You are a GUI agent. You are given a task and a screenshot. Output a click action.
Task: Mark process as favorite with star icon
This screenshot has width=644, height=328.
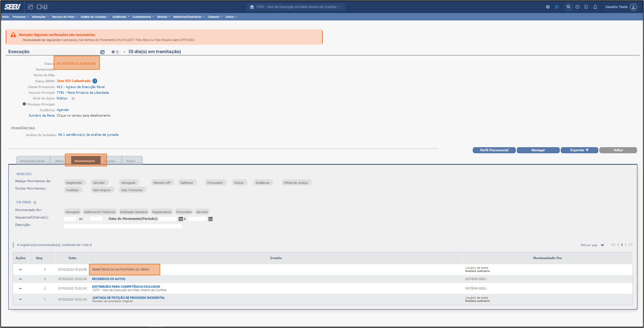[x=113, y=52]
